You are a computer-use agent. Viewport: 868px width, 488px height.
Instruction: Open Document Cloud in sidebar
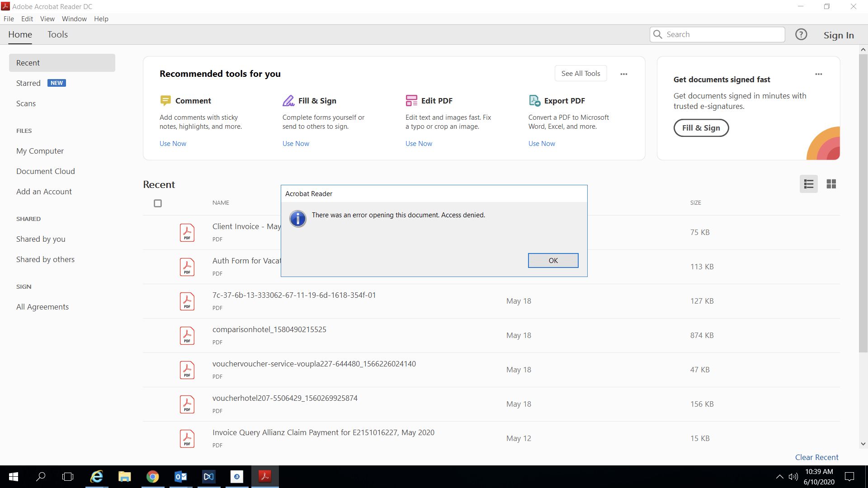click(46, 171)
